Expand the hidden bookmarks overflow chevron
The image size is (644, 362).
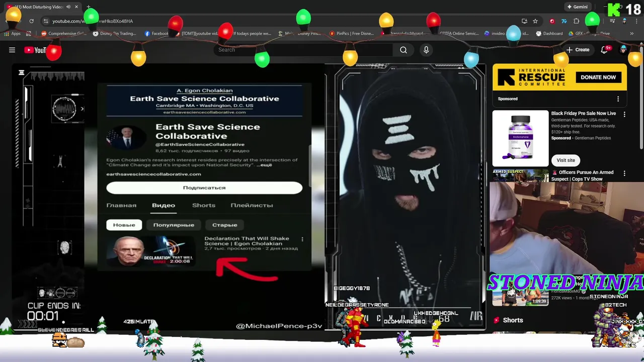click(632, 34)
